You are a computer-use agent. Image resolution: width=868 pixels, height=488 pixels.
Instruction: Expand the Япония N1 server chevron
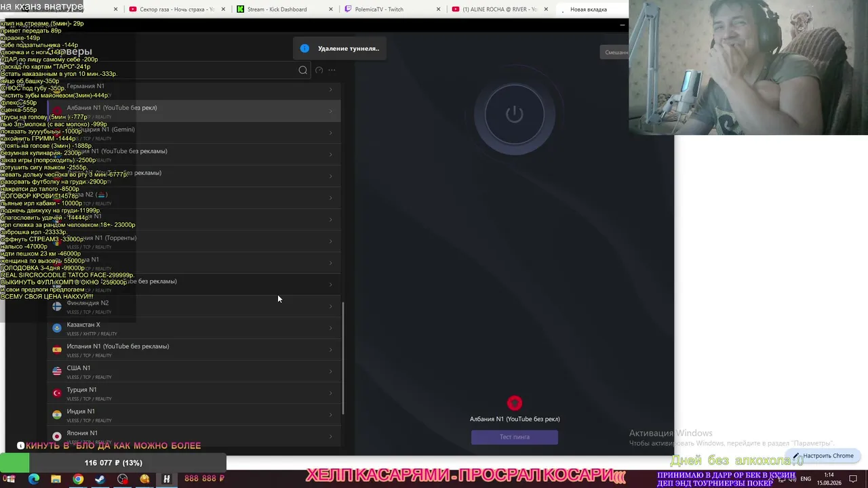click(331, 436)
